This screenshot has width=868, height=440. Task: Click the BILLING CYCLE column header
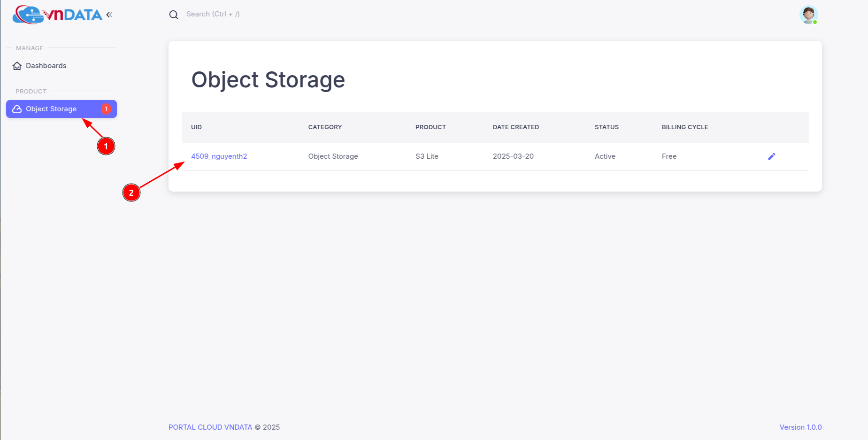(x=684, y=127)
